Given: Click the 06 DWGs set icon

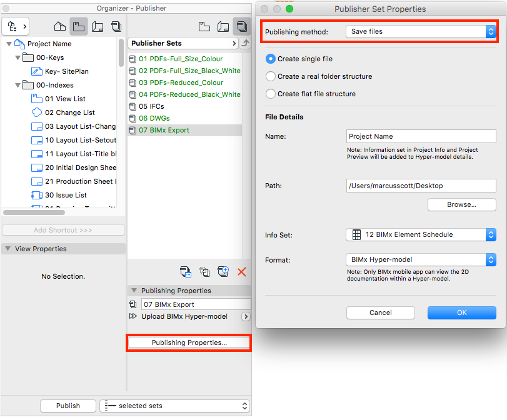Looking at the screenshot, I should click(x=133, y=118).
